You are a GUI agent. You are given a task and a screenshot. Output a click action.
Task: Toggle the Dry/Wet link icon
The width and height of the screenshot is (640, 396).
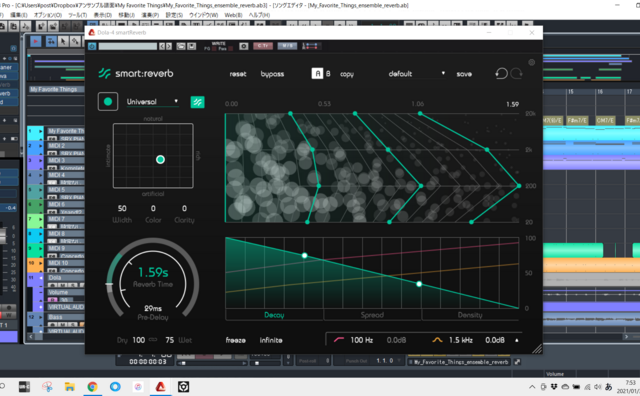(153, 340)
